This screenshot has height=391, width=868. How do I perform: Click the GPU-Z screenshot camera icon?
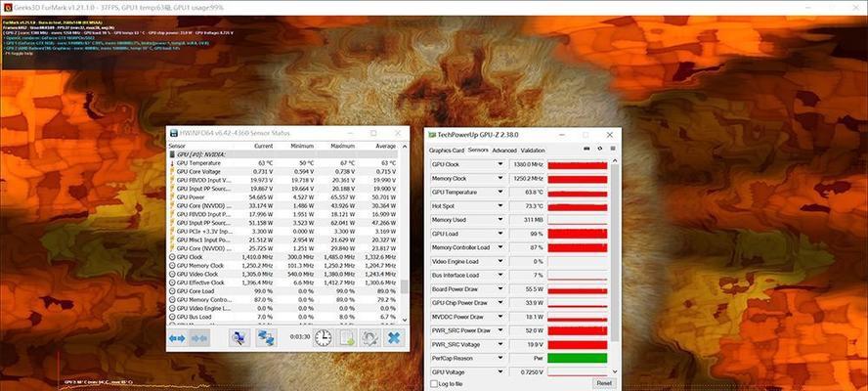(x=586, y=149)
